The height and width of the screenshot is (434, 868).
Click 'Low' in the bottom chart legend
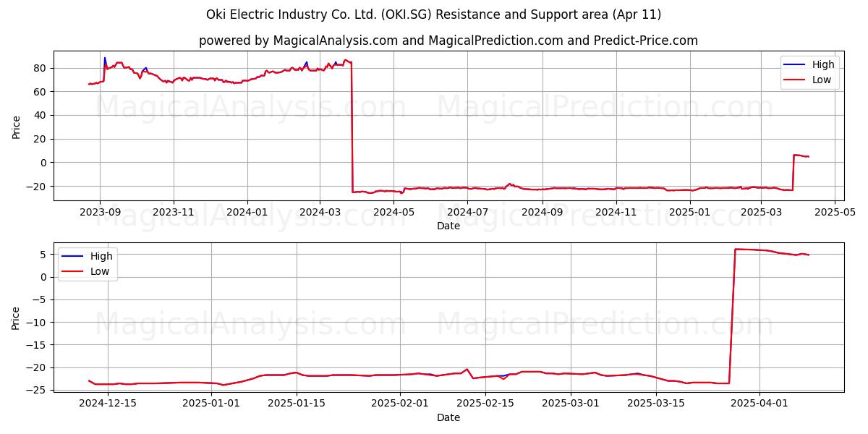click(100, 271)
